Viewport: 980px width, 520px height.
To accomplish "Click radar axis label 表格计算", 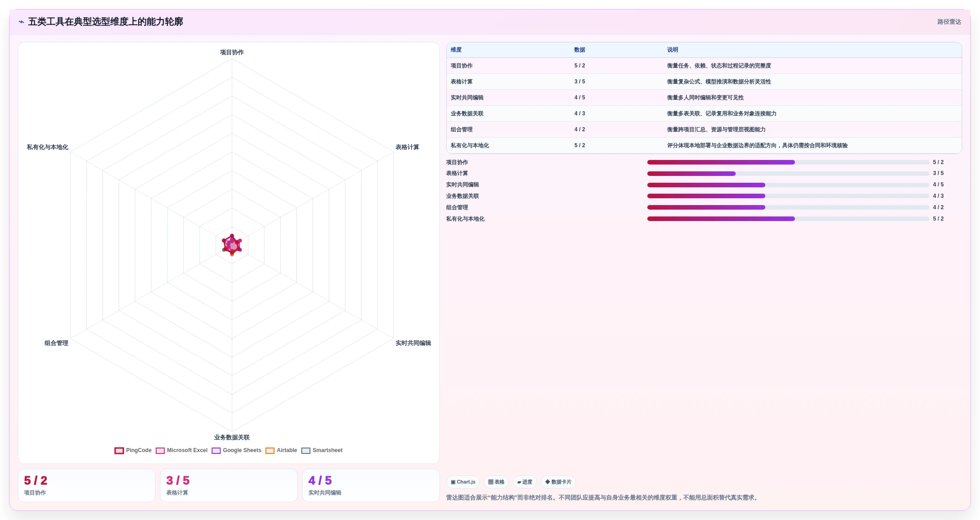I will pyautogui.click(x=407, y=147).
